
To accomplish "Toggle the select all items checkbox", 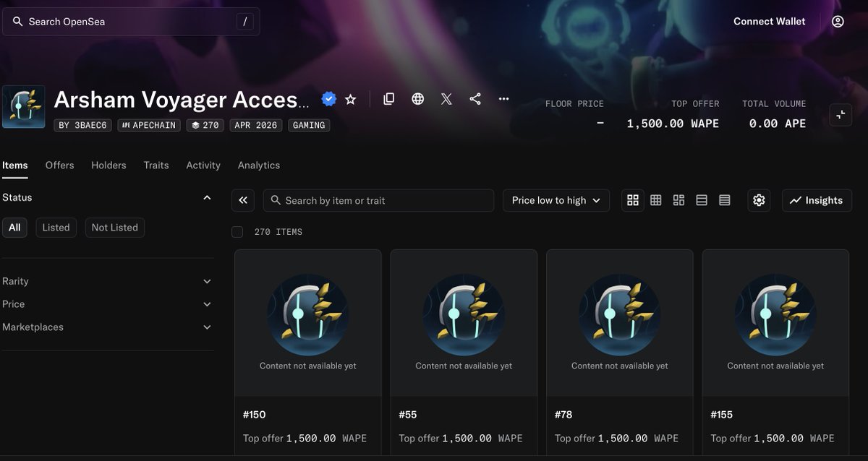I will (237, 232).
